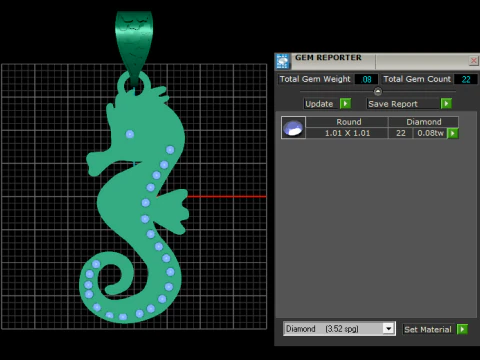Screen dimensions: 480x360
Task: Click the 1.01 X 1.01 size cell
Action: coord(347,133)
